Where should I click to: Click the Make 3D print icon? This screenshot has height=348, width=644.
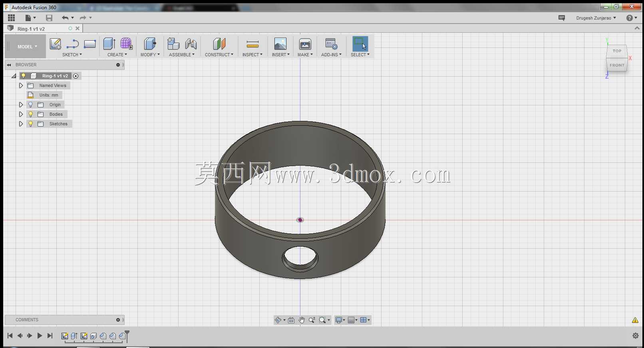point(305,44)
